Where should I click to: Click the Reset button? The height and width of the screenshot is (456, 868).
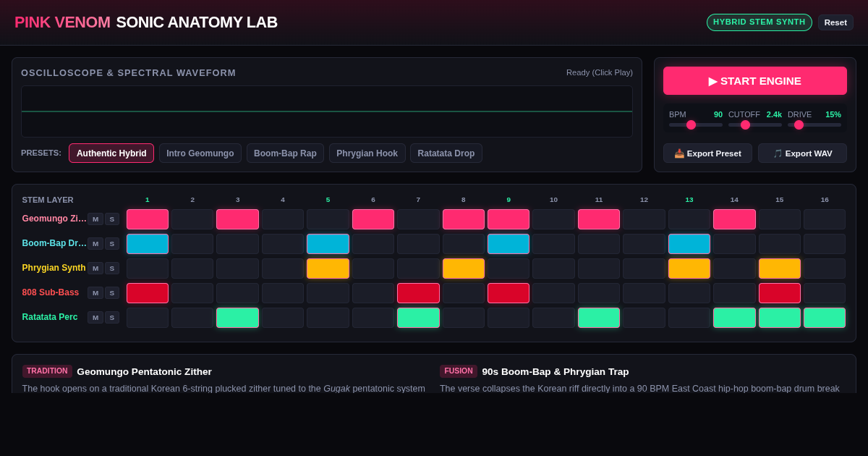[835, 22]
